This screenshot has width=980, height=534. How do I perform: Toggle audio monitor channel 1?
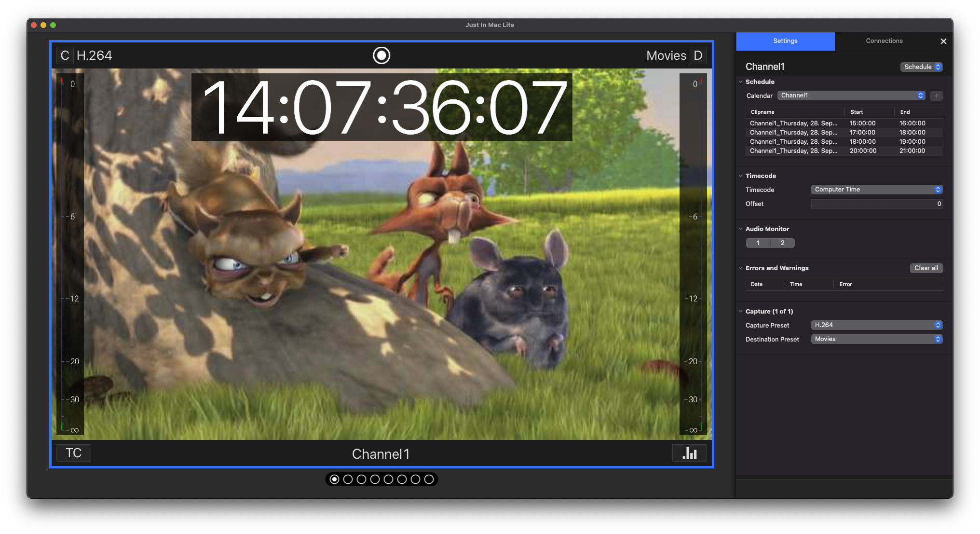tap(758, 243)
